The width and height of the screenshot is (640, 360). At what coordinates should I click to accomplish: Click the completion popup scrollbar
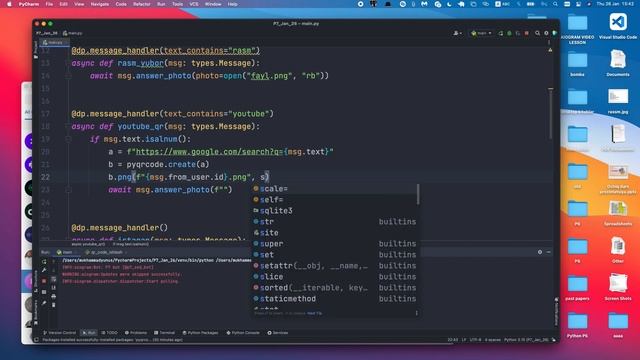coord(418,194)
